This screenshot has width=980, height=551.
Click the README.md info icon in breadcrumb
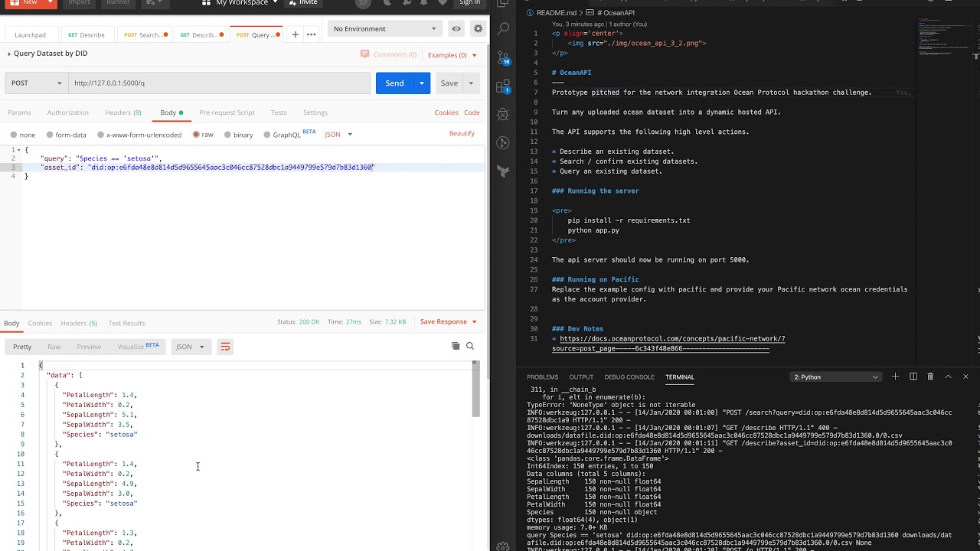[x=531, y=13]
